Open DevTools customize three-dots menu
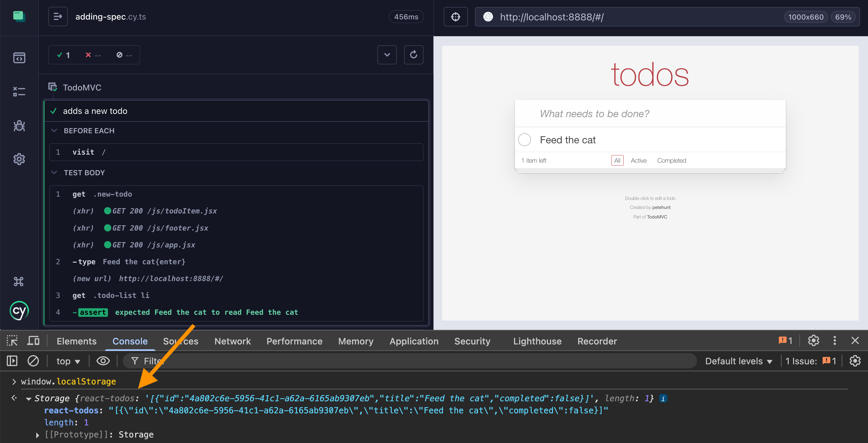Screen dimensions: 868x443 coord(835,341)
